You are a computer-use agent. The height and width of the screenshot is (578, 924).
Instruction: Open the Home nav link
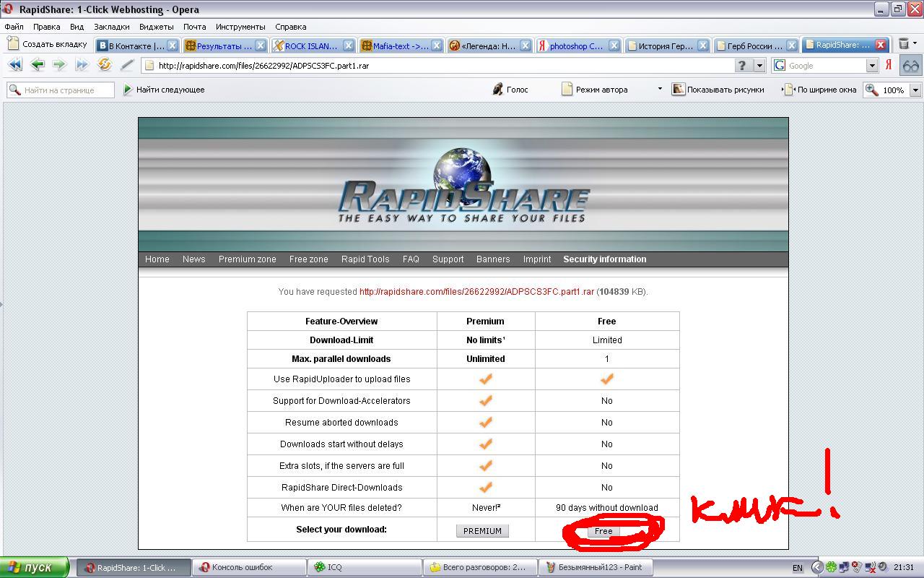tap(157, 259)
